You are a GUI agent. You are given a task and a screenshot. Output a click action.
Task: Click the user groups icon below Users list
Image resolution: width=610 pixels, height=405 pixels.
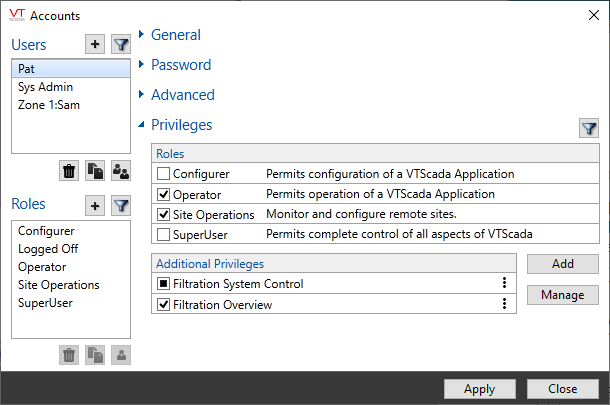[121, 171]
